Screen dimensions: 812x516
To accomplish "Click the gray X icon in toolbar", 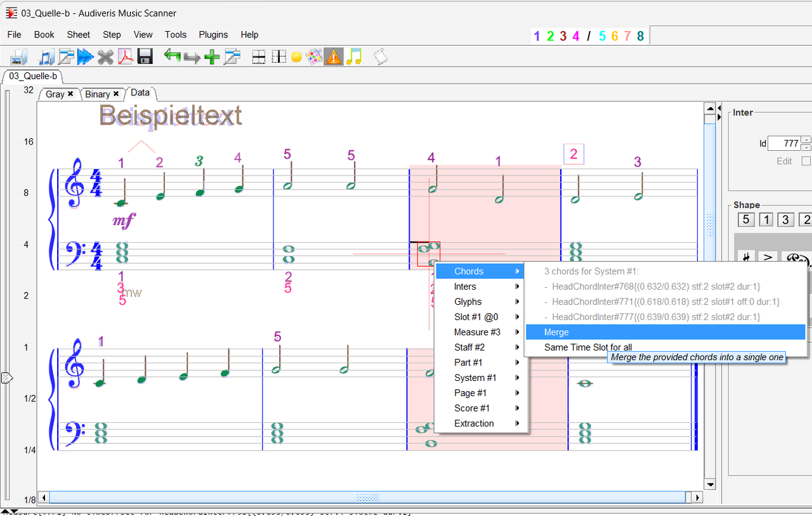I will [x=105, y=56].
